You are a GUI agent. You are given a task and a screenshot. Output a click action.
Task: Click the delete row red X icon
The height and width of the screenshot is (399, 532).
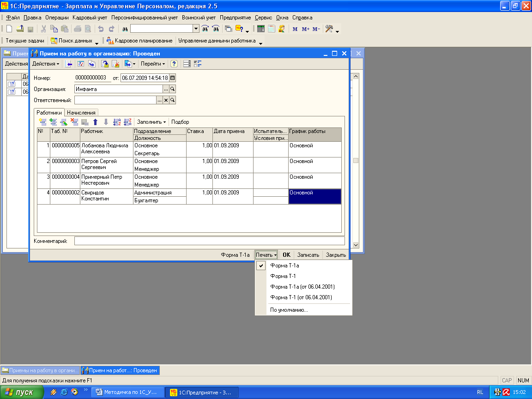click(74, 122)
